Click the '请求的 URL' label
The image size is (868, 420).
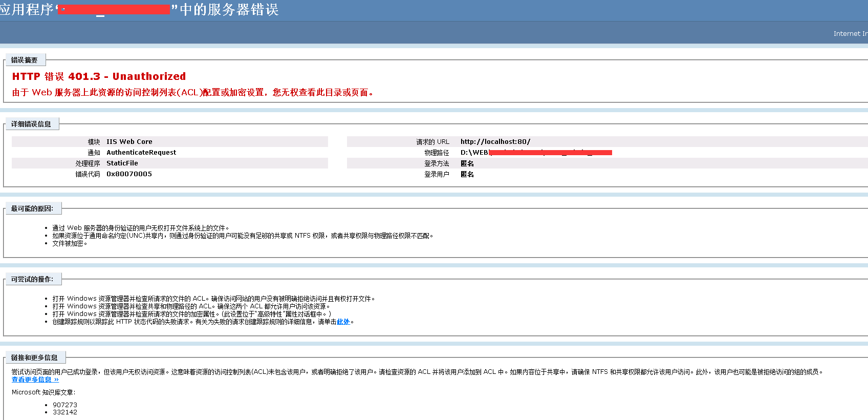tap(432, 142)
